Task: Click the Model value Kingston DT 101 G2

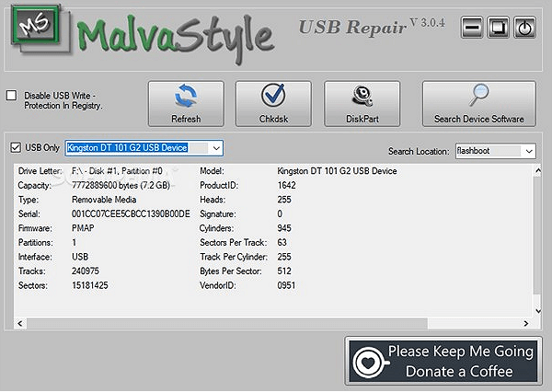Action: coord(337,171)
